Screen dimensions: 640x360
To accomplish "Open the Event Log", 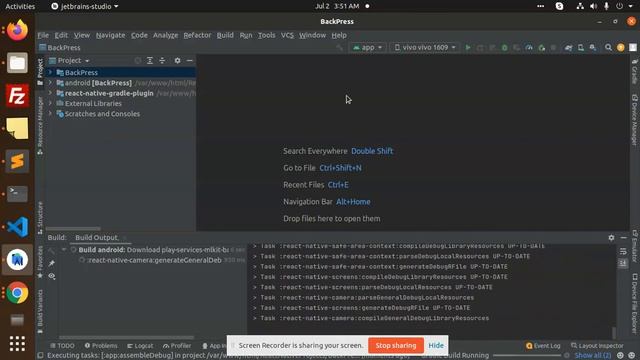I will pos(543,346).
